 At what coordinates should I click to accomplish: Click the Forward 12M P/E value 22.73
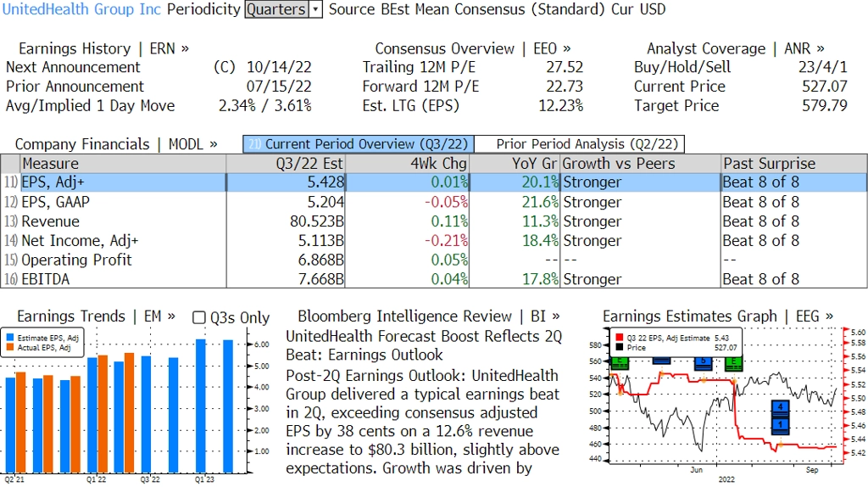565,87
